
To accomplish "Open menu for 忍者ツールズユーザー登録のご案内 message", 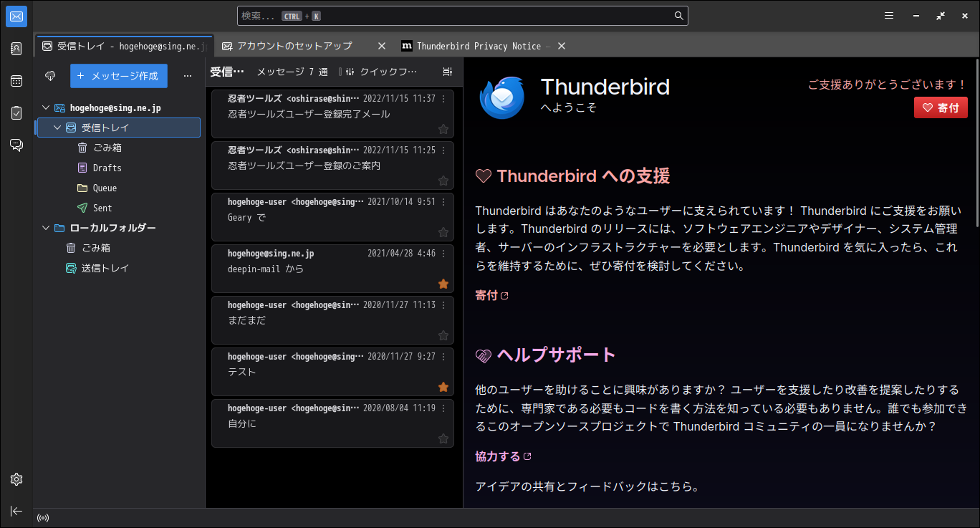I will click(x=443, y=150).
